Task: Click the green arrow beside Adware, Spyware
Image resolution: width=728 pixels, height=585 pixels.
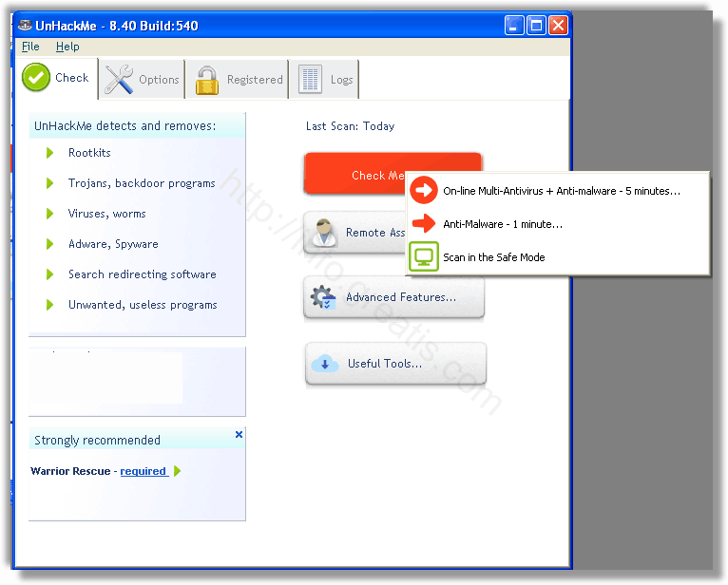Action: [50, 244]
